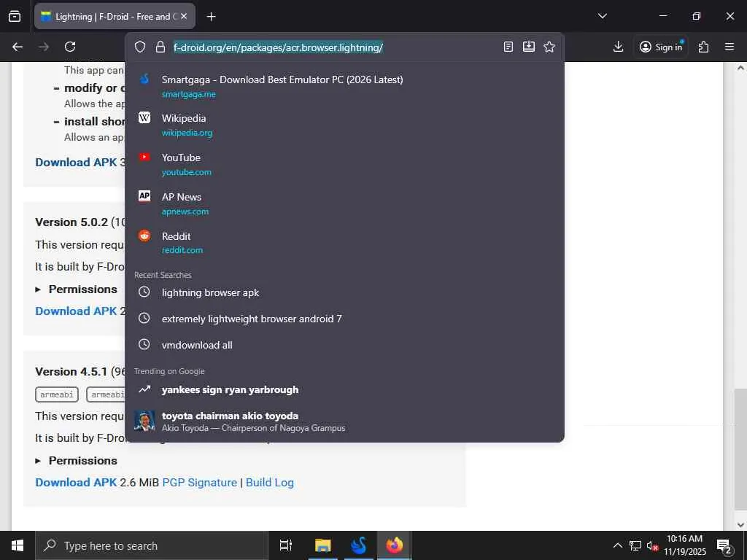The image size is (747, 560).
Task: Select the Smartgaga emulator suggestion
Action: click(344, 86)
